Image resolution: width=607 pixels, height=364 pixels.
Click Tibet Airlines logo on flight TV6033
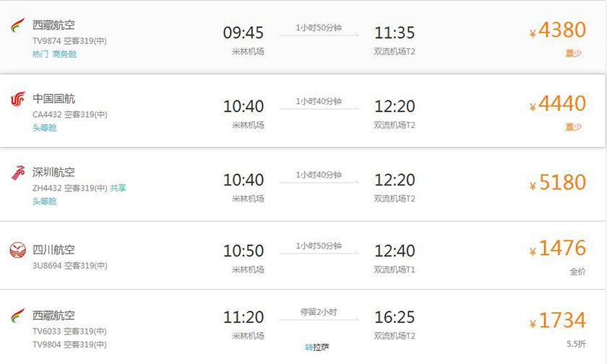(17, 316)
